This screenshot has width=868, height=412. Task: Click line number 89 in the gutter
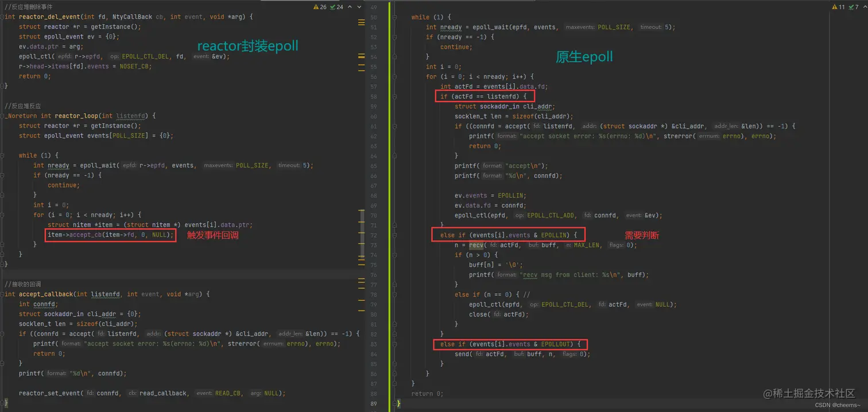(x=374, y=404)
